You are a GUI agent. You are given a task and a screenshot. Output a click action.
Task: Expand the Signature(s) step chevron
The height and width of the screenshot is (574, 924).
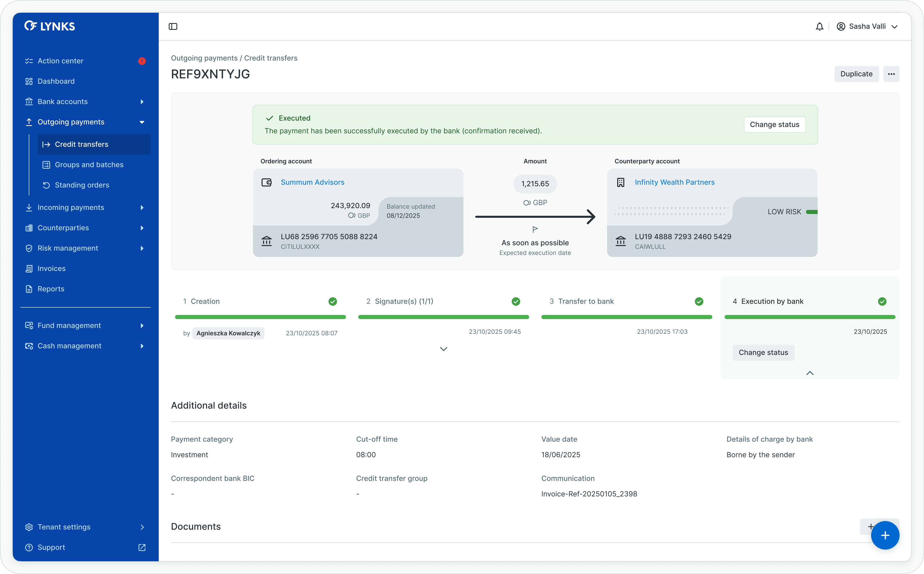pyautogui.click(x=443, y=349)
